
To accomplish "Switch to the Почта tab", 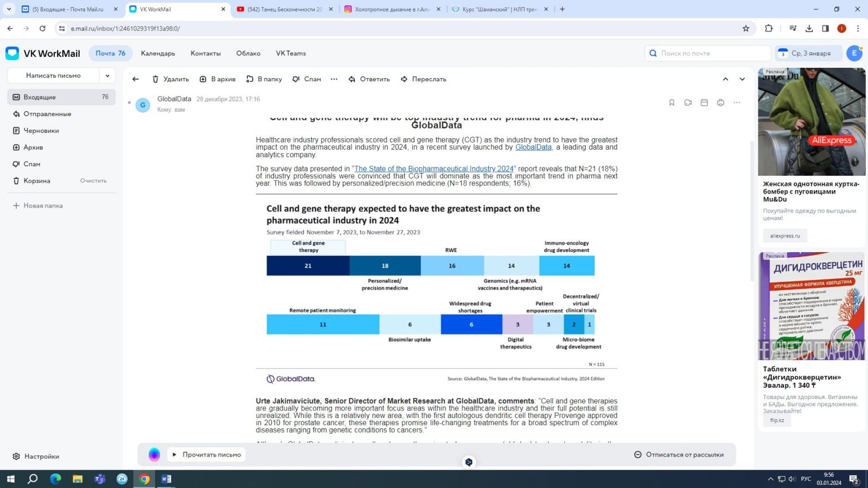I will 110,53.
